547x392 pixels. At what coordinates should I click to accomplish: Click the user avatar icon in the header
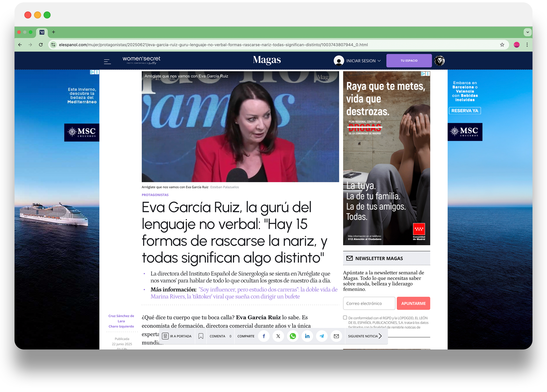click(x=339, y=61)
